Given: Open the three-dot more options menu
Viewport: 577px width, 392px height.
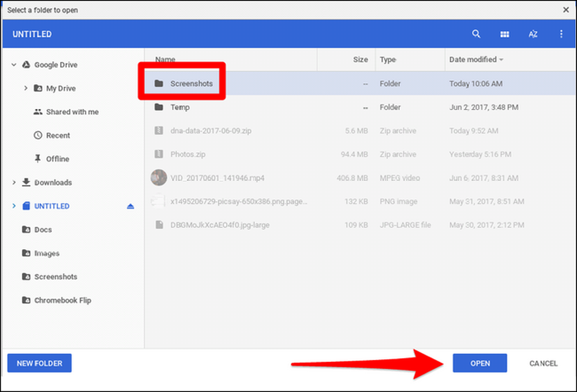Looking at the screenshot, I should [x=561, y=34].
